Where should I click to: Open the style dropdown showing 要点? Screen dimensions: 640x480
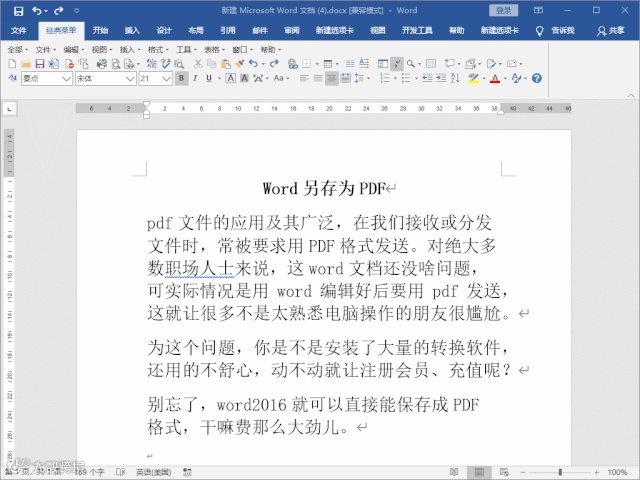[67, 78]
